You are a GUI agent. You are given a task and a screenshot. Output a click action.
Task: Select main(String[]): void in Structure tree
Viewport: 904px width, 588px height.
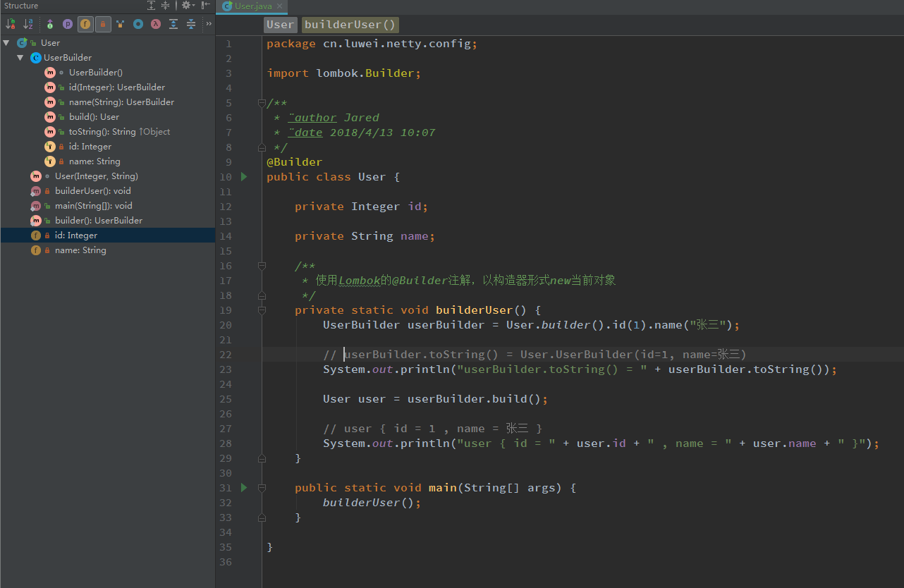pyautogui.click(x=93, y=206)
